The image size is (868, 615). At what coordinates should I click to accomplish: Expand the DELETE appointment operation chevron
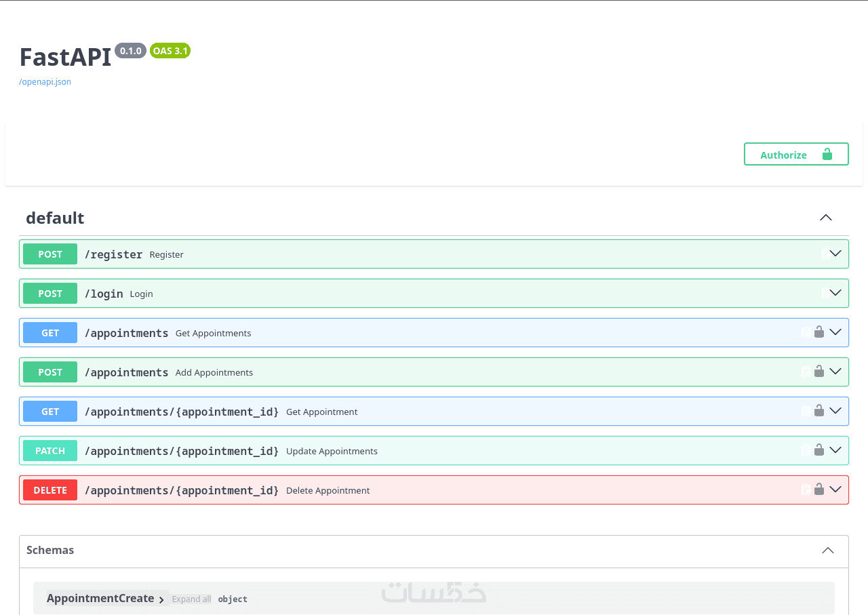pos(835,490)
